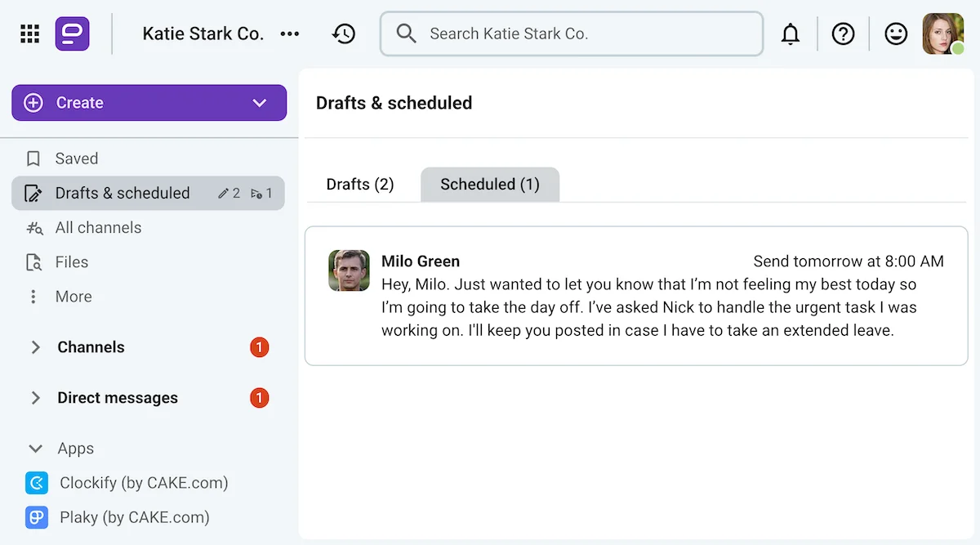
Task: Click the notifications bell icon
Action: 791,34
